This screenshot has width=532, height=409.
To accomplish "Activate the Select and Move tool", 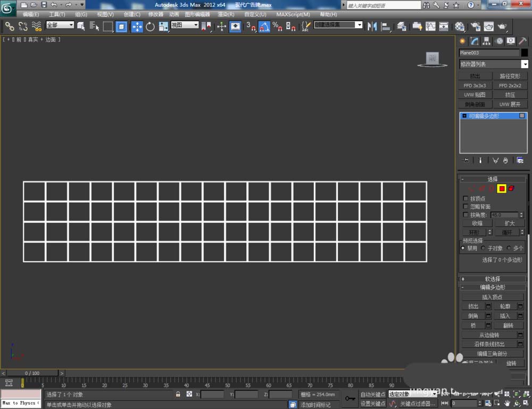I will pos(137,27).
